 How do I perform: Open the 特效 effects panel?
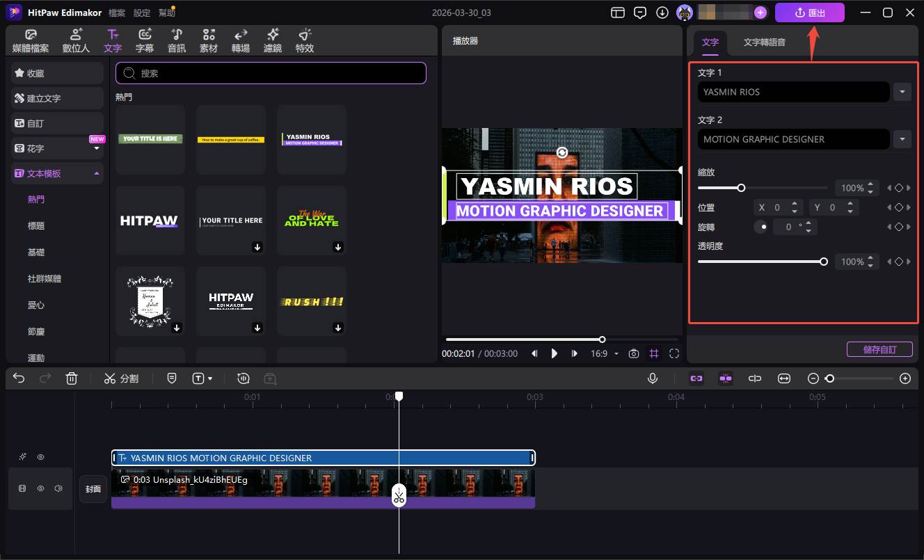(x=305, y=41)
